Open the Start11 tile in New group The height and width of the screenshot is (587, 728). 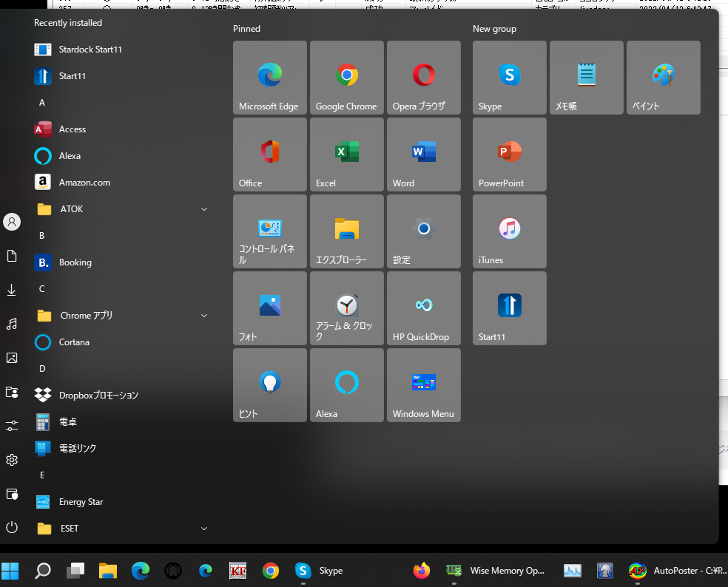click(509, 308)
